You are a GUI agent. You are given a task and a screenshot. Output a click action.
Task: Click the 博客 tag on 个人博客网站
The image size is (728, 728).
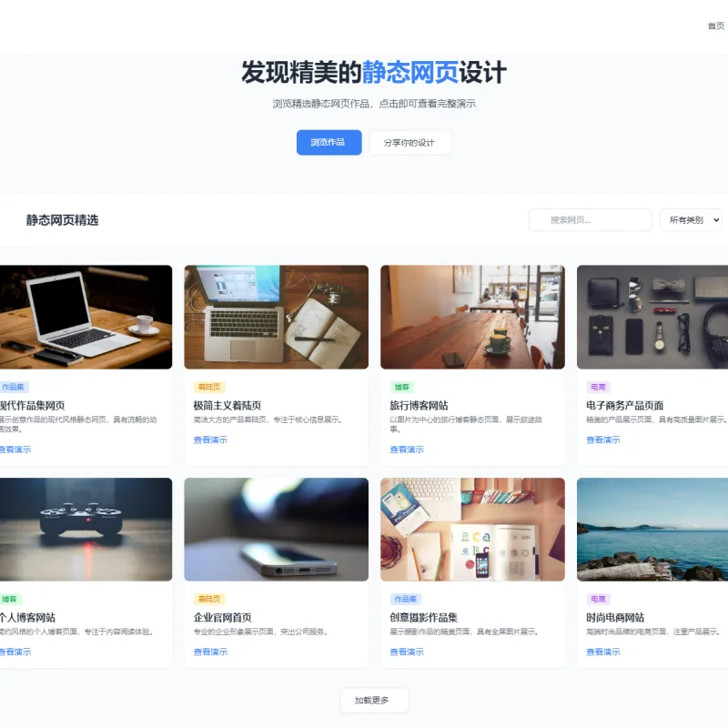coord(10,599)
